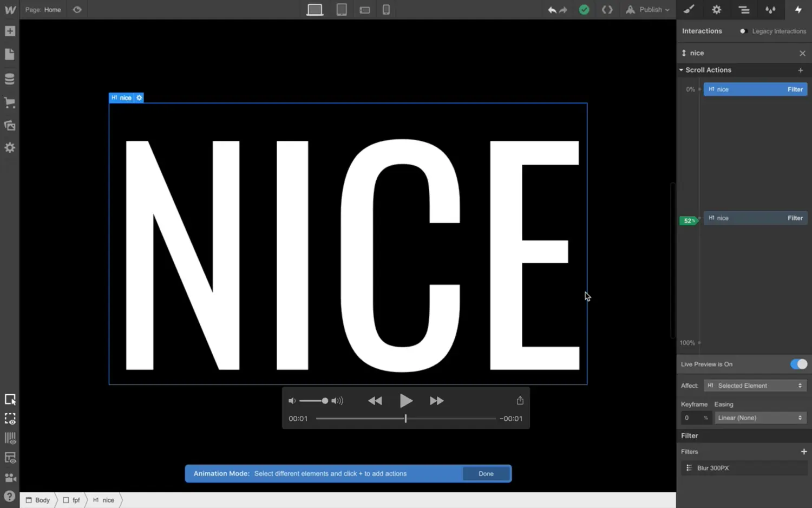Open H1 nice element settings gear on canvas
This screenshot has width=812, height=508.
(x=139, y=98)
